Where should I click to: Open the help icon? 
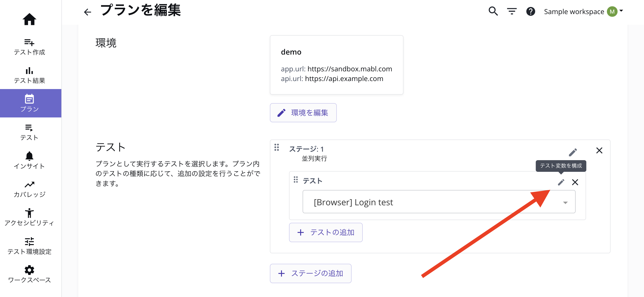pyautogui.click(x=531, y=11)
